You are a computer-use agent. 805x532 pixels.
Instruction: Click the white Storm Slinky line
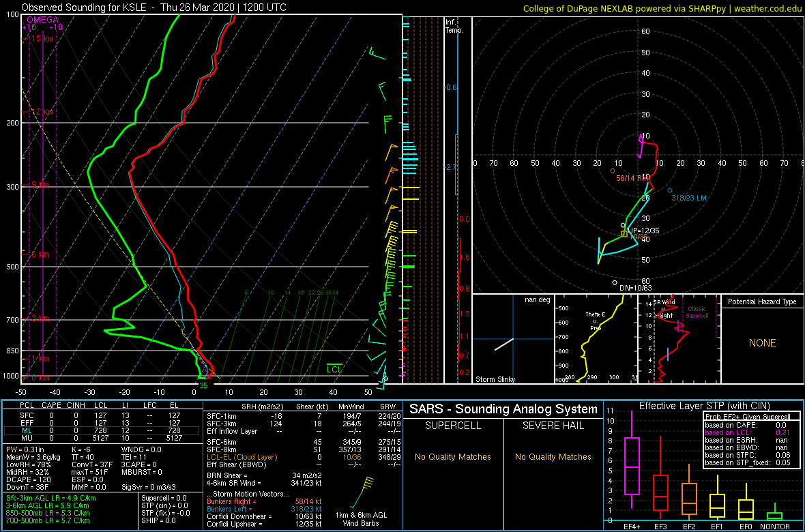pyautogui.click(x=504, y=344)
